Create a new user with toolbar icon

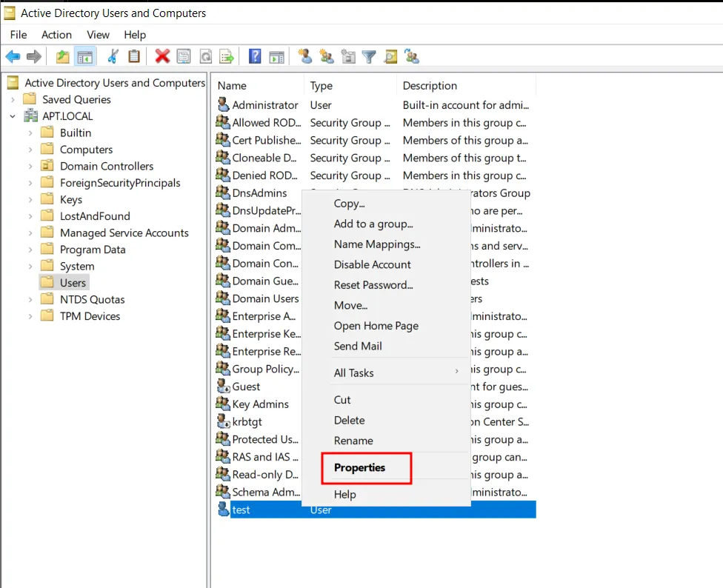pos(304,56)
